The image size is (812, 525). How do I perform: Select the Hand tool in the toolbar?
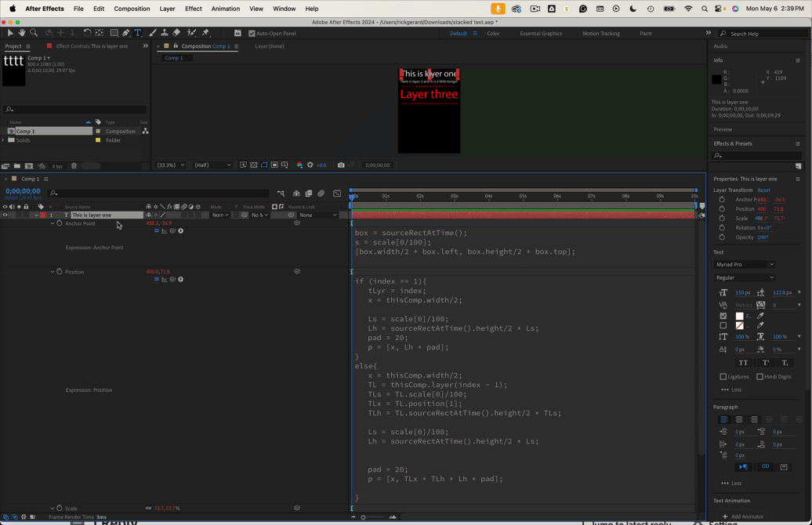(22, 33)
